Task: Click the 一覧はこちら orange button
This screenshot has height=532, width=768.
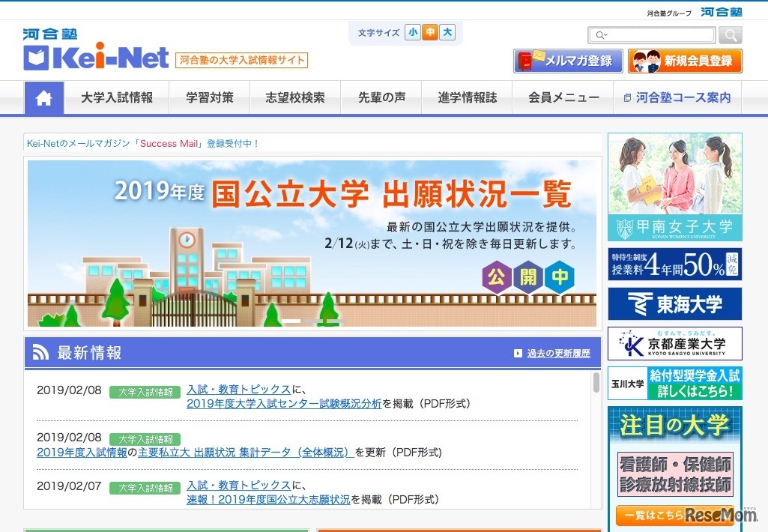Action: 674,516
